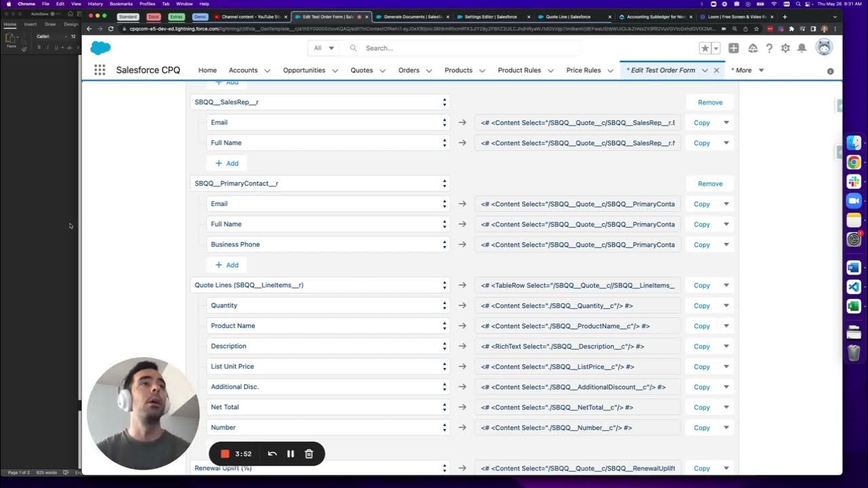The height and width of the screenshot is (488, 868).
Task: Open the Favorites star icon in Salesforce header
Action: (705, 48)
